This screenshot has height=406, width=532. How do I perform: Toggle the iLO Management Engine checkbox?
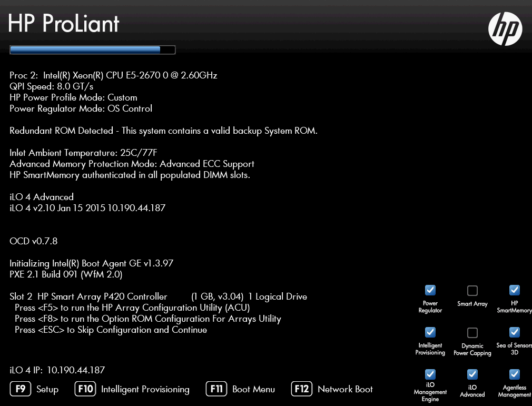coord(430,374)
